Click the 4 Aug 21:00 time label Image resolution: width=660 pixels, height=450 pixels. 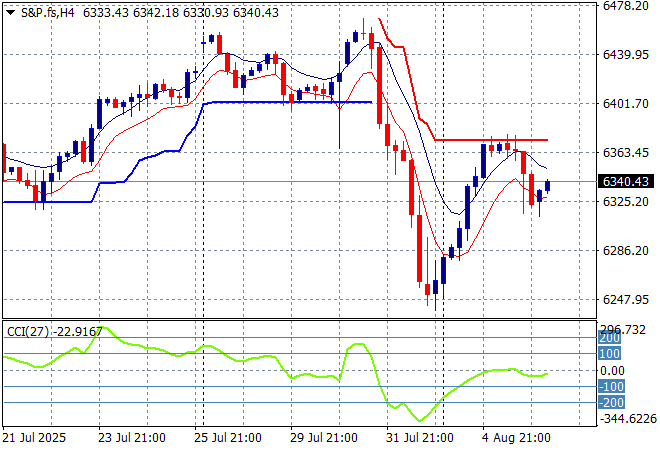516,438
